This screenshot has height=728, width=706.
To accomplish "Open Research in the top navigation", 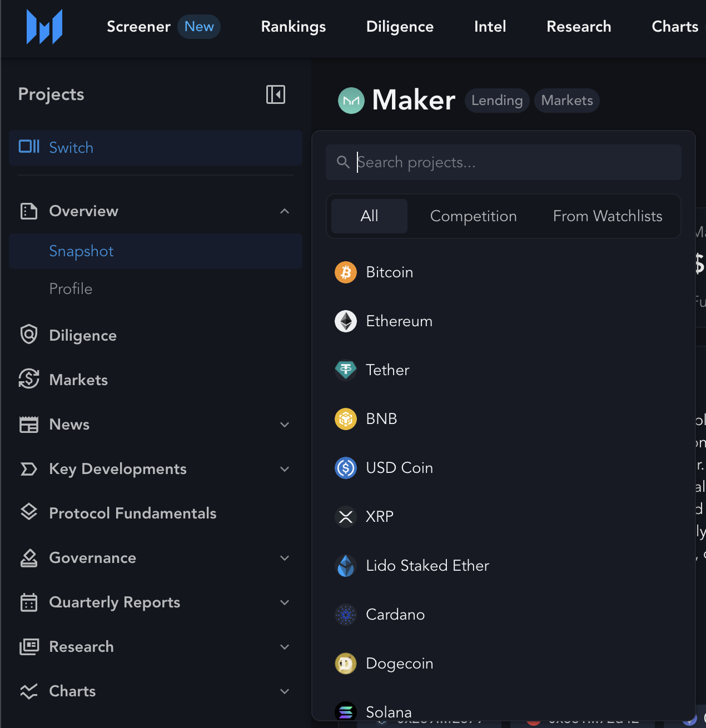I will (579, 27).
